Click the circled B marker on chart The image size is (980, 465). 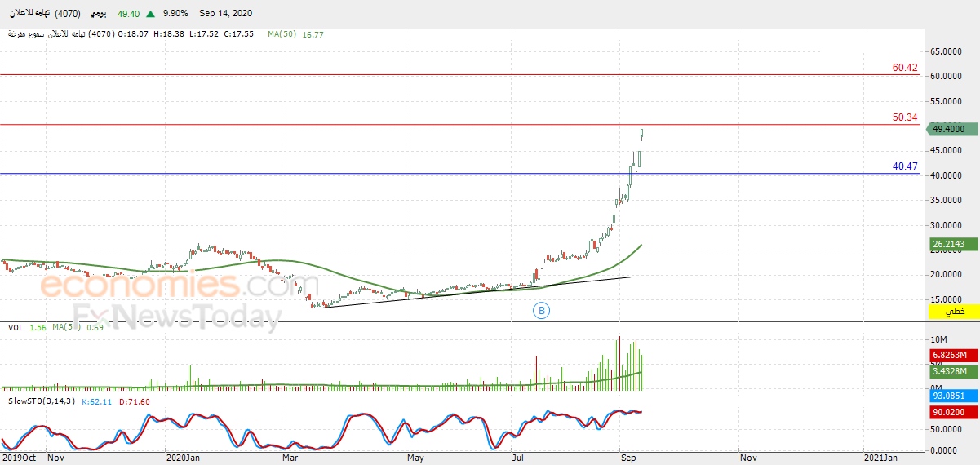(x=540, y=310)
